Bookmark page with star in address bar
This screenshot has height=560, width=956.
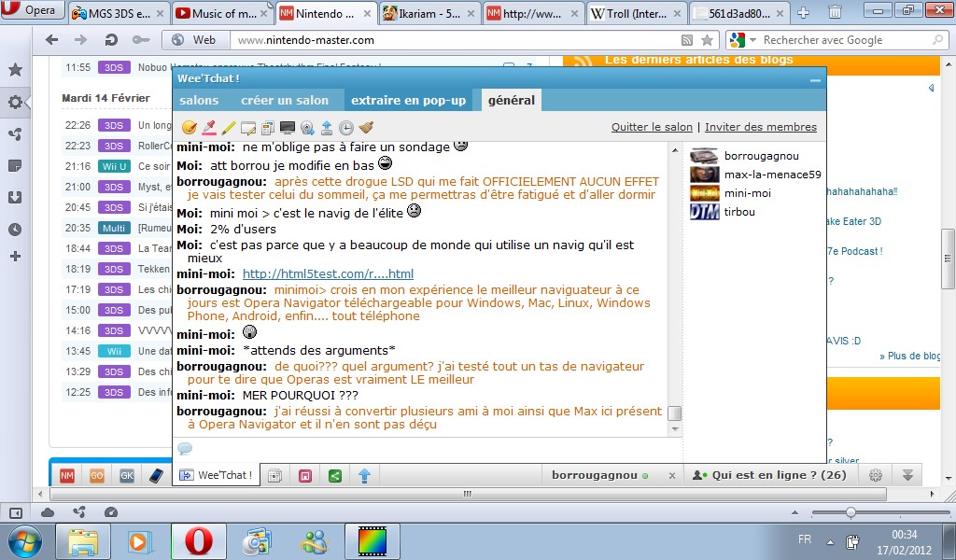pos(707,40)
